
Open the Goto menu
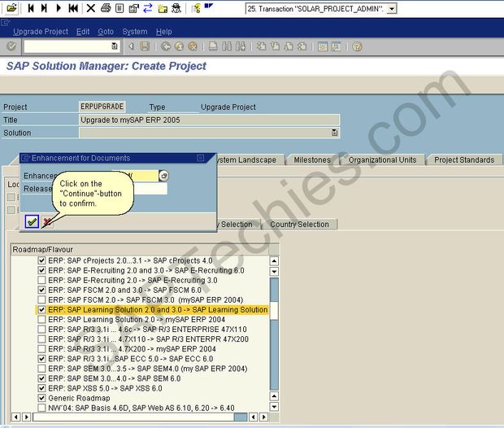click(106, 32)
